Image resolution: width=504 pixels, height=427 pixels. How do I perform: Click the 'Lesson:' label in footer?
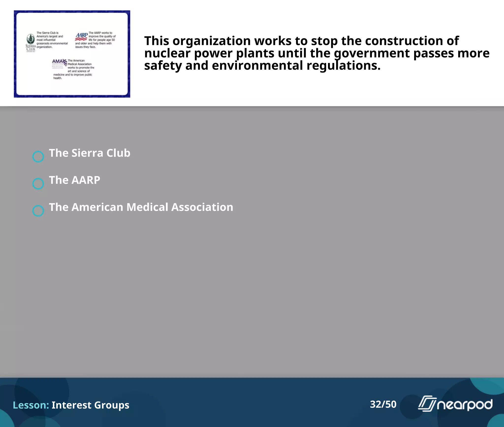(31, 405)
